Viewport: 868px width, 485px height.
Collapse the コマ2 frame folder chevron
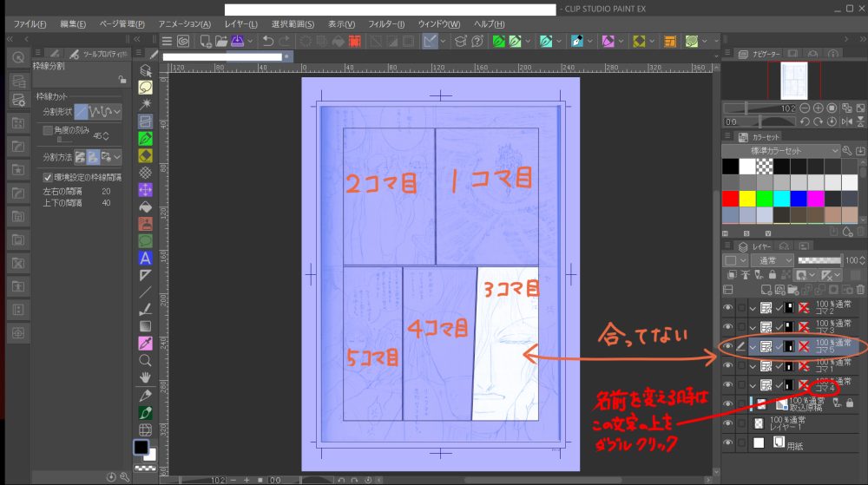coord(753,309)
